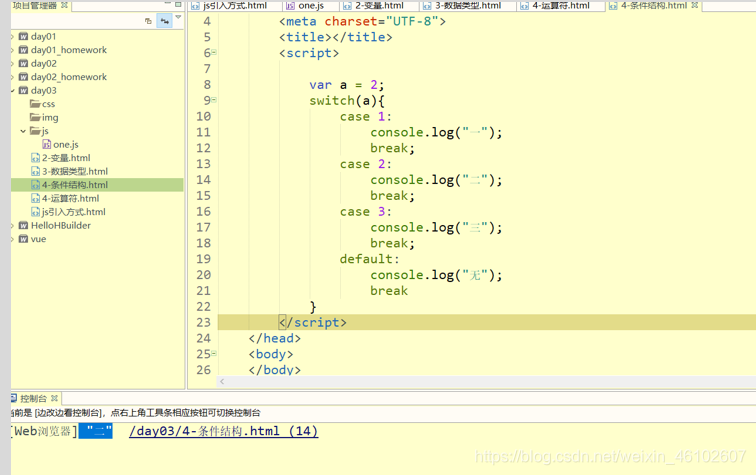756x475 pixels.
Task: Expand the day02 project
Action: pyautogui.click(x=13, y=63)
